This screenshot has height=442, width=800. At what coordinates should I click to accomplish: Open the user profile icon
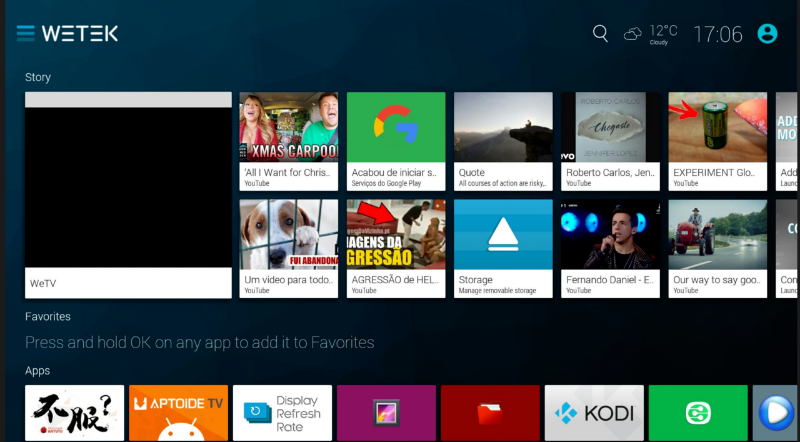767,33
